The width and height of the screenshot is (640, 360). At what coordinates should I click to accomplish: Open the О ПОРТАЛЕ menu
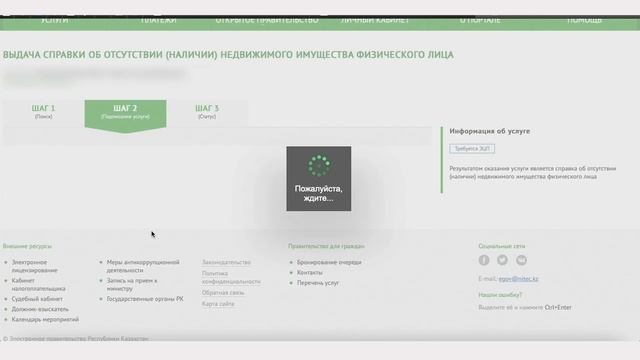tap(480, 20)
